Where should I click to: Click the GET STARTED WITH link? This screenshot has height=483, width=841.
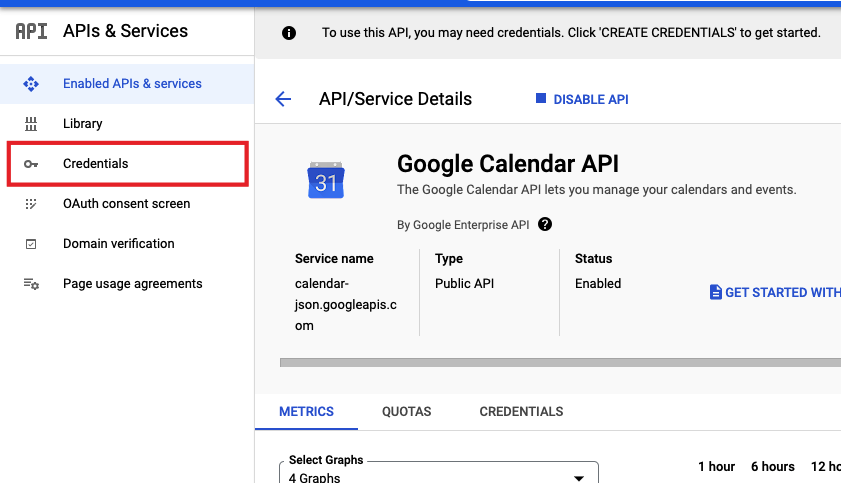pos(775,292)
